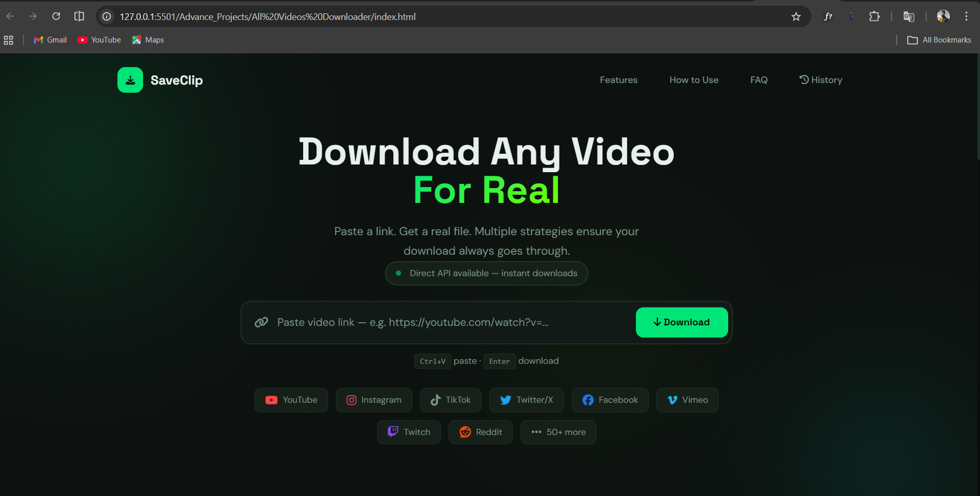Pick the Twitter/X platform chip
This screenshot has height=496, width=980.
coord(527,400)
